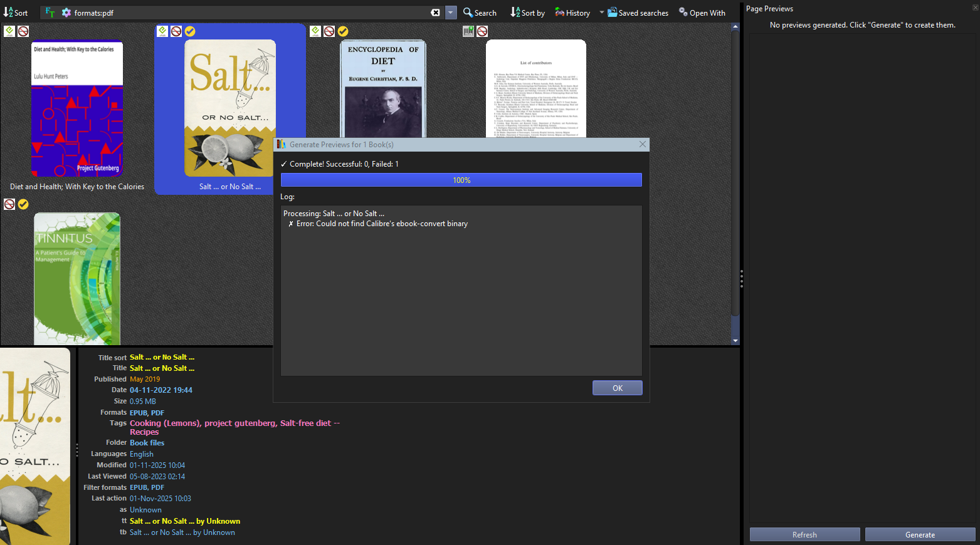Viewport: 980px width, 545px height.
Task: Select the Tinnitus book cover
Action: (77, 279)
